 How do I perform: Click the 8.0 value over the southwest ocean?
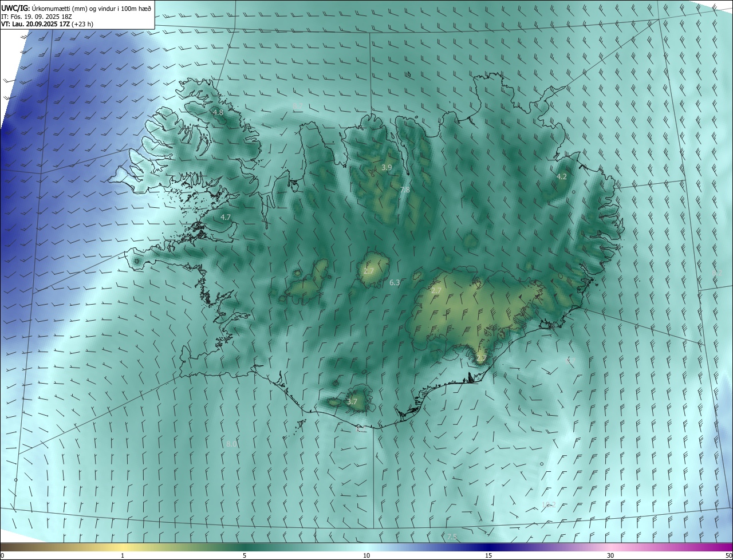231,444
